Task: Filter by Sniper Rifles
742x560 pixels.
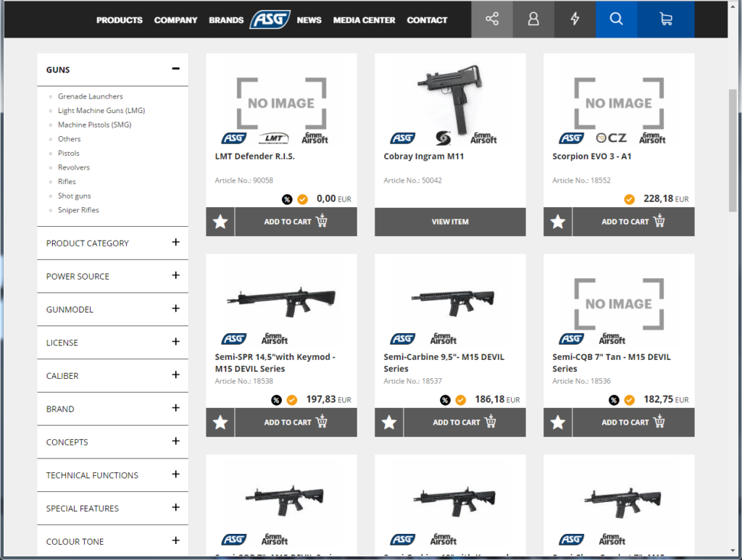Action: click(78, 209)
